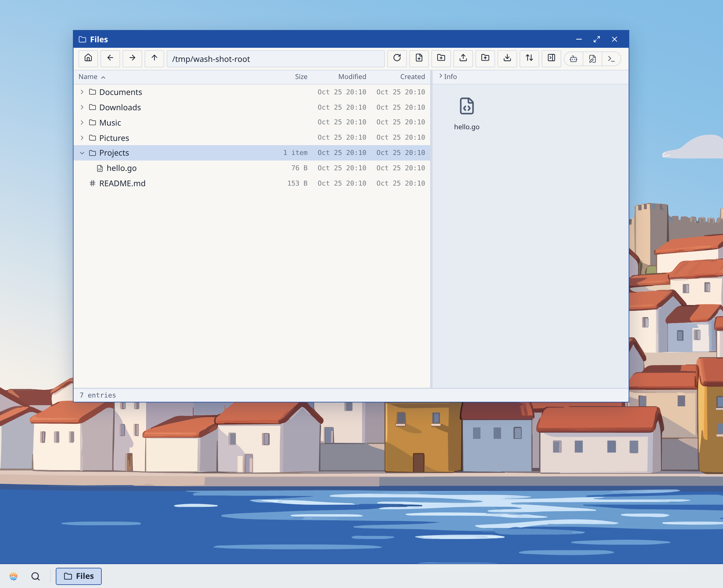This screenshot has width=723, height=588.
Task: Sort by the Name column
Action: coord(88,77)
